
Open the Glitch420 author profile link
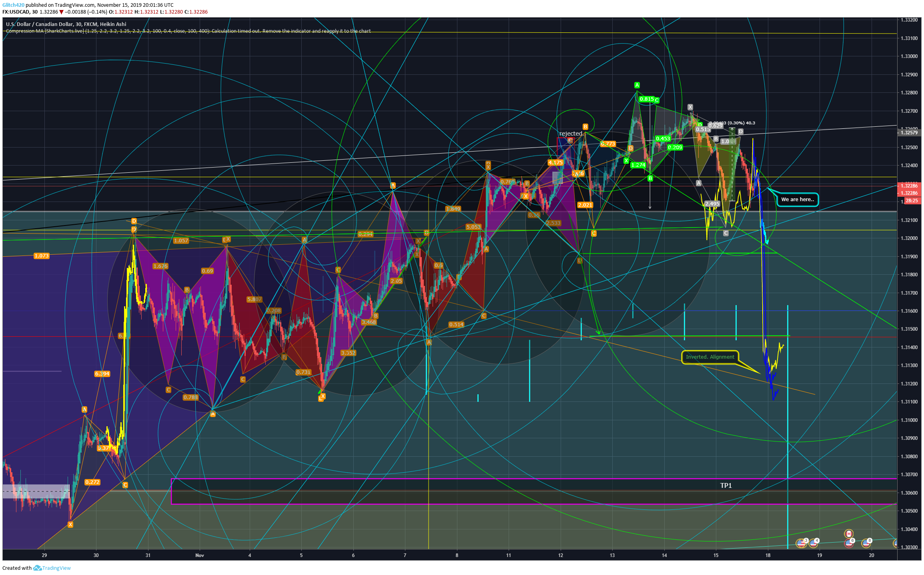point(14,5)
